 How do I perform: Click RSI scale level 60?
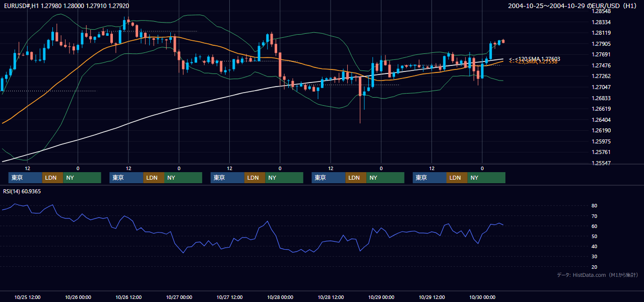594,226
